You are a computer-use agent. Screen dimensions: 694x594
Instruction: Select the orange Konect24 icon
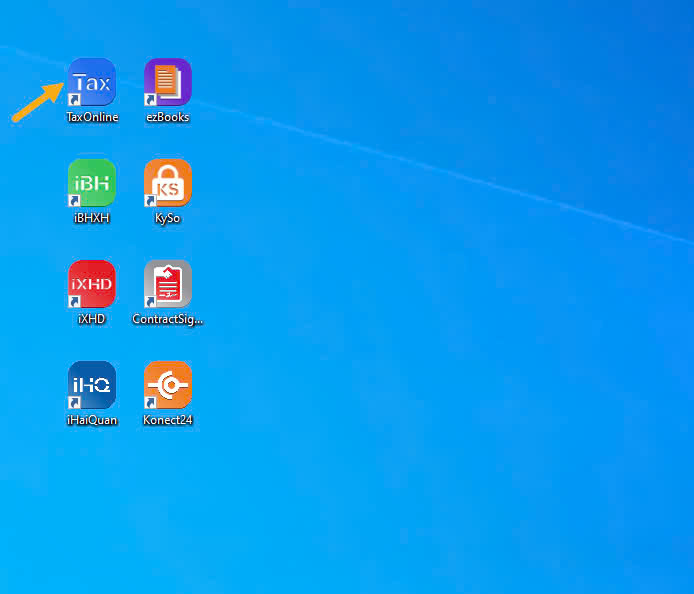(168, 385)
